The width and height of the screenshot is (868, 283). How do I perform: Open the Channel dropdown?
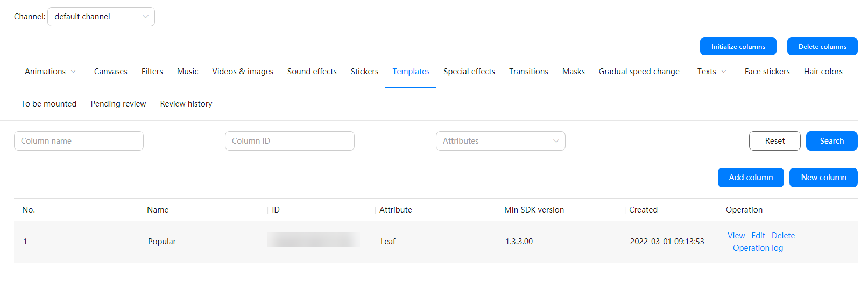tap(101, 17)
